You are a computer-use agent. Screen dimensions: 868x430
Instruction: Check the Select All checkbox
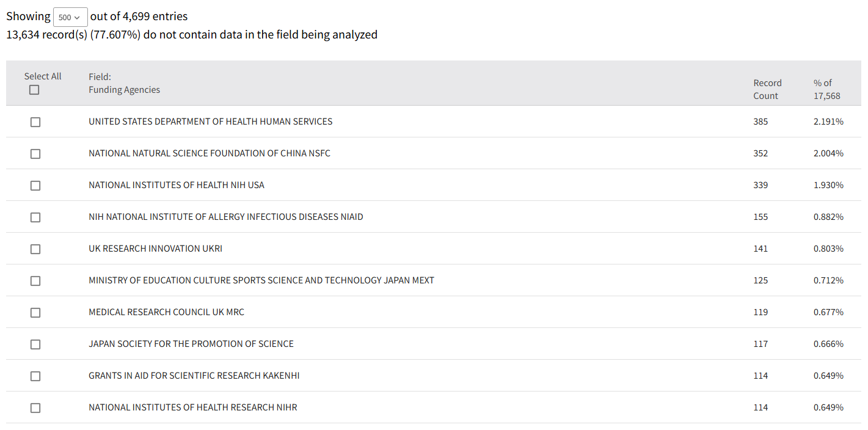(34, 90)
